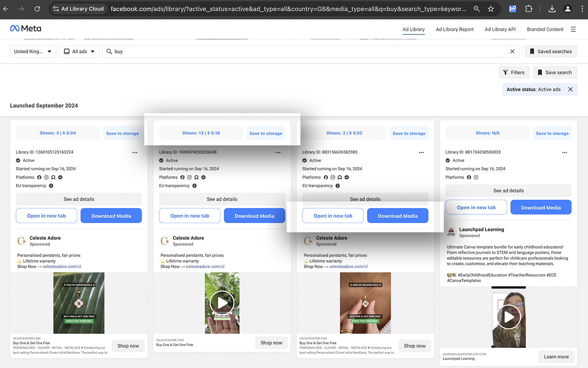Viewport: 588px width, 368px height.
Task: Click the "Shows: 13 | $ 0.16" stats button
Action: click(201, 133)
